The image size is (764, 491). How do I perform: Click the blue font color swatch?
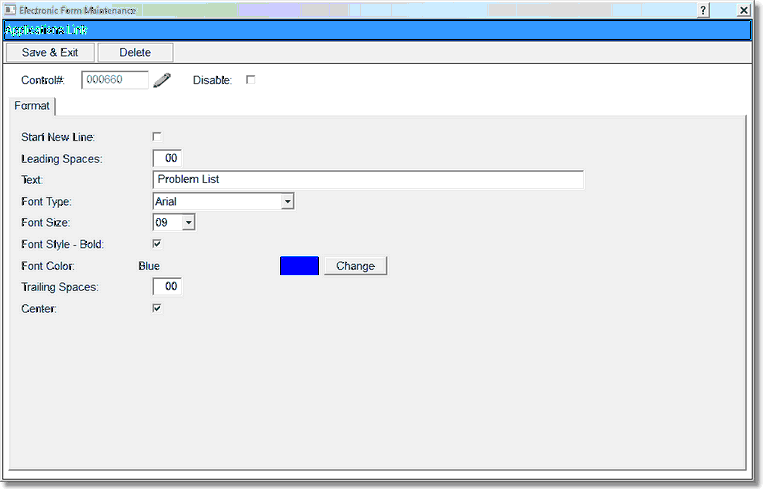pyautogui.click(x=299, y=266)
